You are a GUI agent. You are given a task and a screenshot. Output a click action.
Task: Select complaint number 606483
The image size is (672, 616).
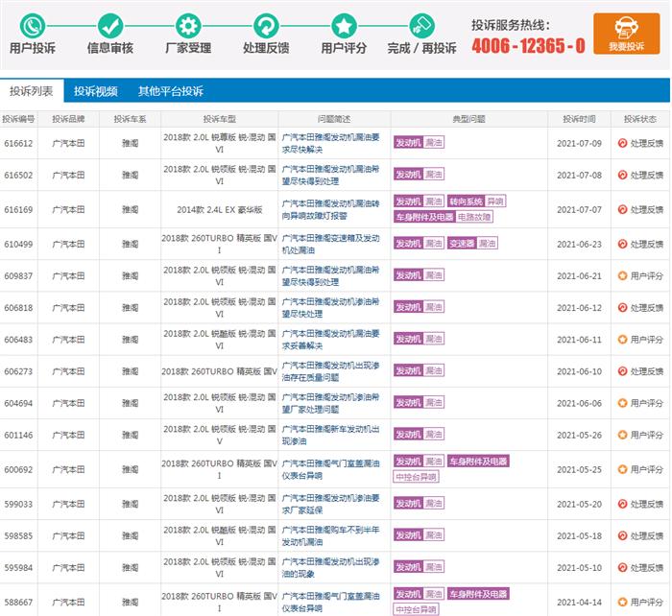click(x=18, y=340)
